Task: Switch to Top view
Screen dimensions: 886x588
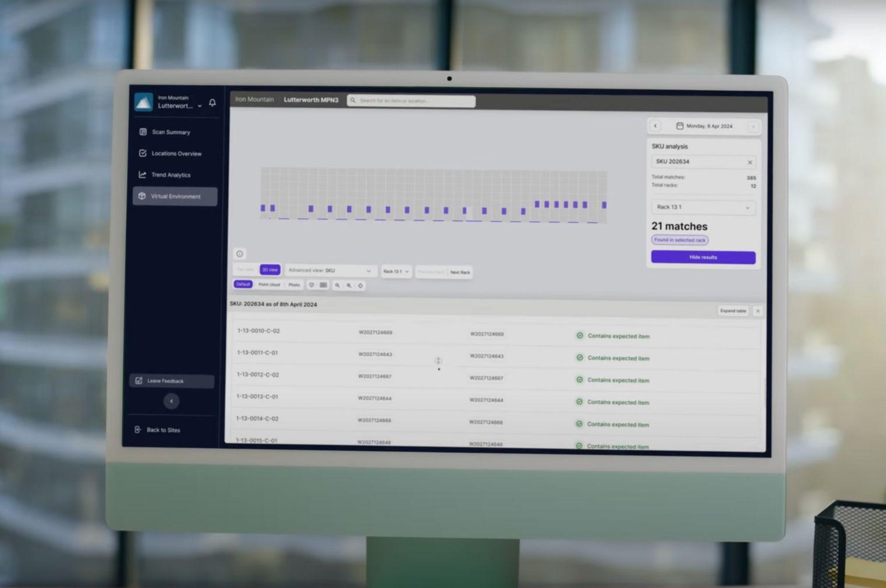Action: coord(246,270)
